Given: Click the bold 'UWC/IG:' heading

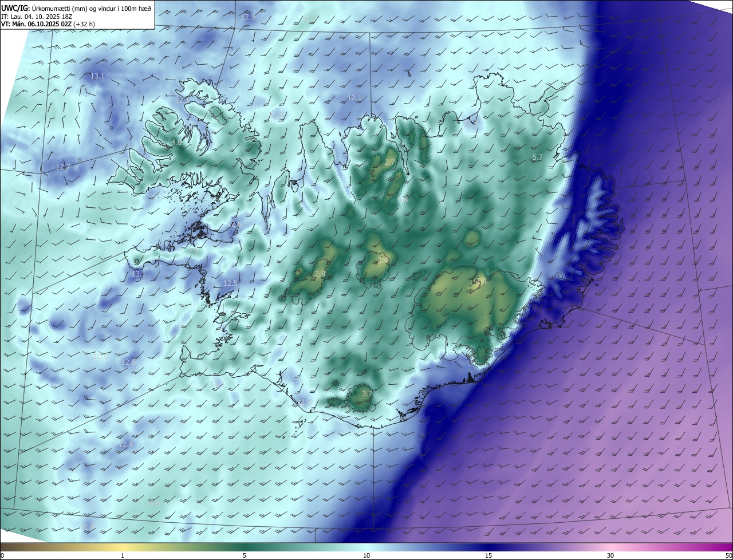Looking at the screenshot, I should 15,9.
